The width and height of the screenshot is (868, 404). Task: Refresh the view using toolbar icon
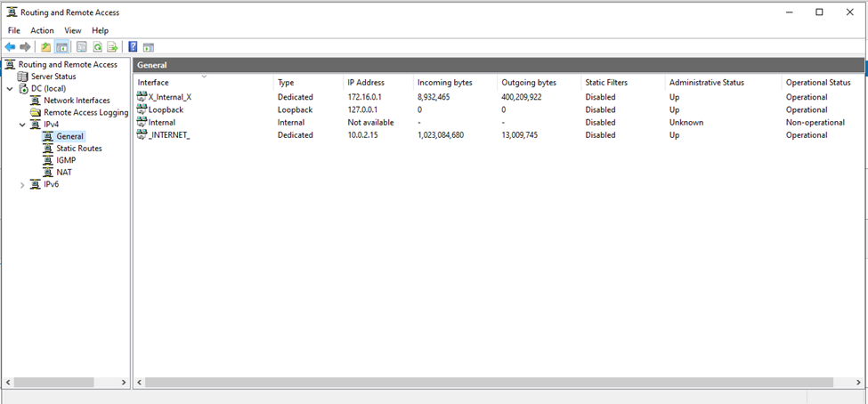click(97, 47)
